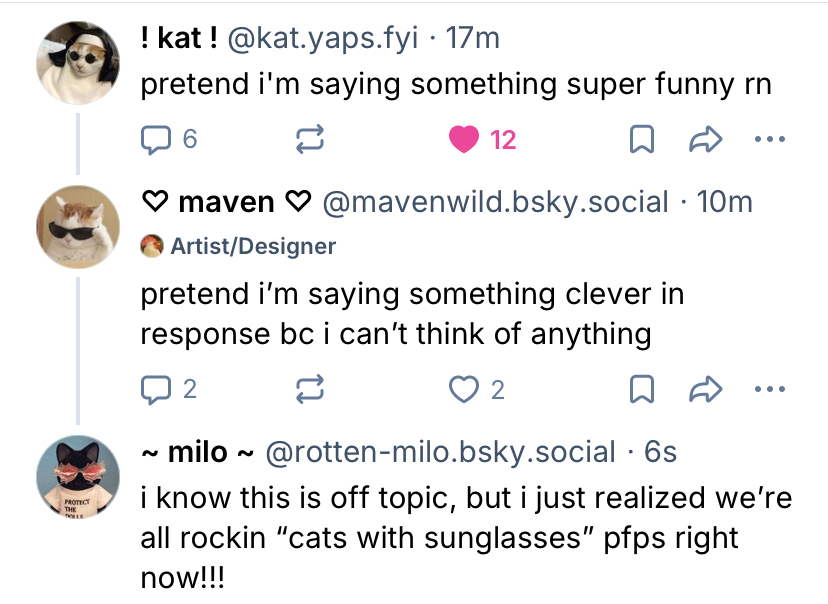Visit the @mavenwild.bsky.social profile handle
828x604 pixels.
[494, 202]
